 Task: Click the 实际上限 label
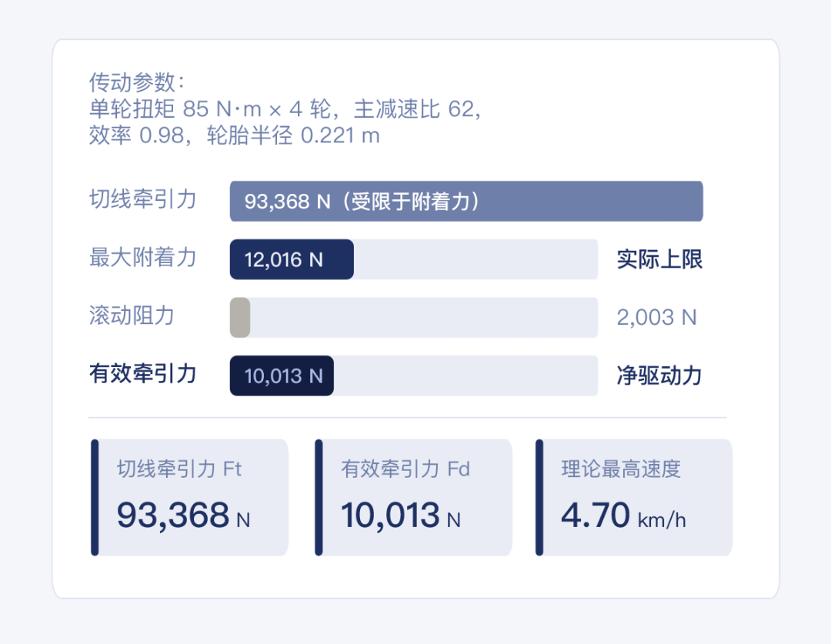659,259
